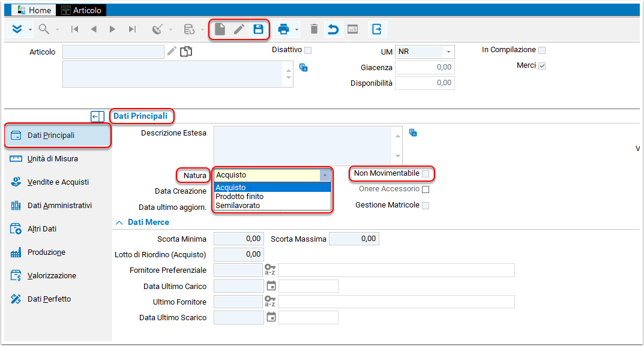
Task: Click the numbering counter toolbar icon
Action: coord(352,29)
